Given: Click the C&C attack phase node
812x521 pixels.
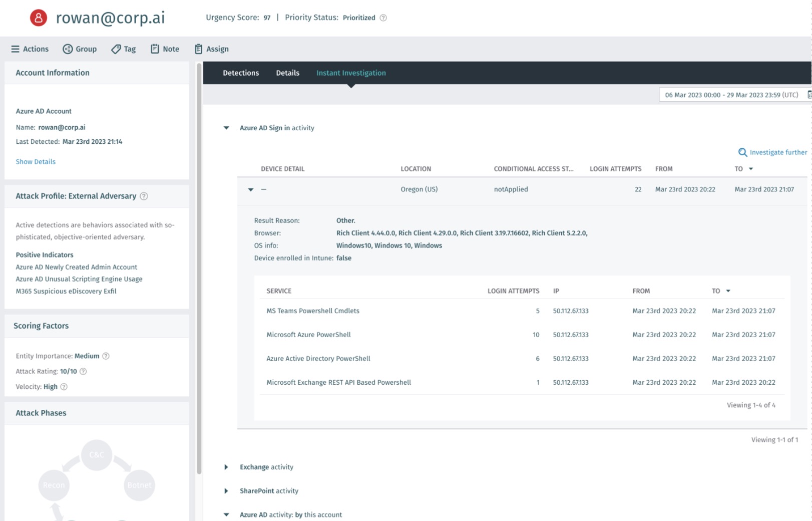Looking at the screenshot, I should click(x=97, y=455).
